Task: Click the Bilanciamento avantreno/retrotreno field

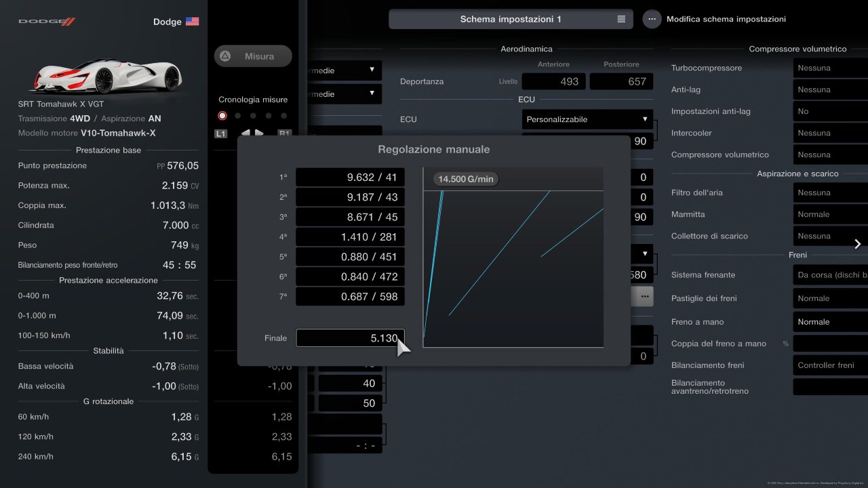Action: [831, 387]
